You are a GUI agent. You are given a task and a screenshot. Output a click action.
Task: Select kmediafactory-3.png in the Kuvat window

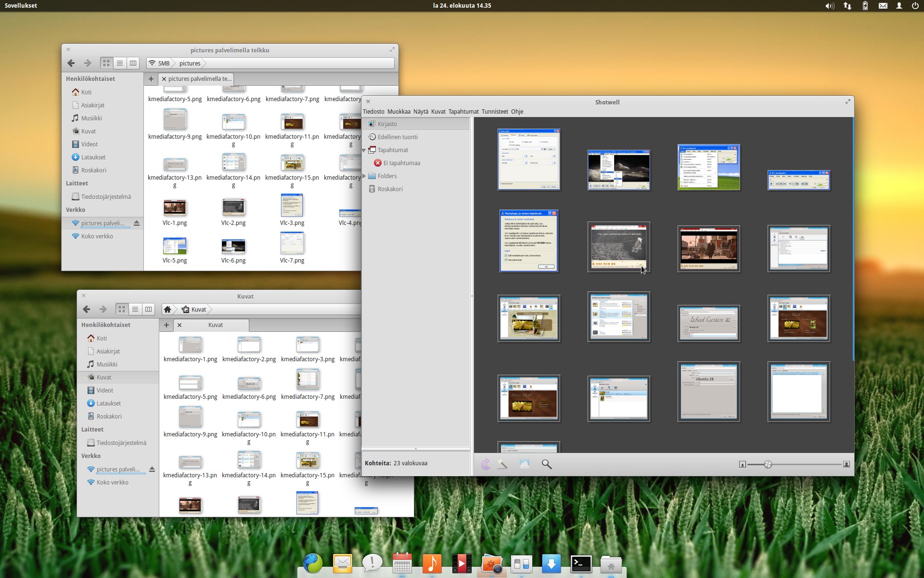pyautogui.click(x=308, y=349)
